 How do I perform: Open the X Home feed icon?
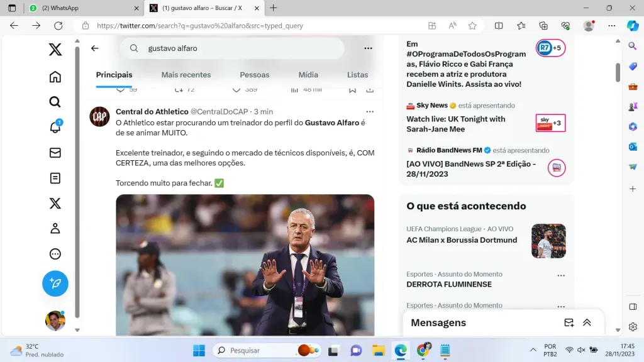(55, 77)
